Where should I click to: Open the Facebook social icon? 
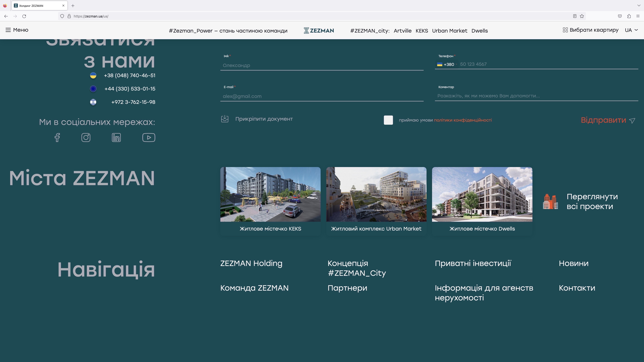point(57,137)
